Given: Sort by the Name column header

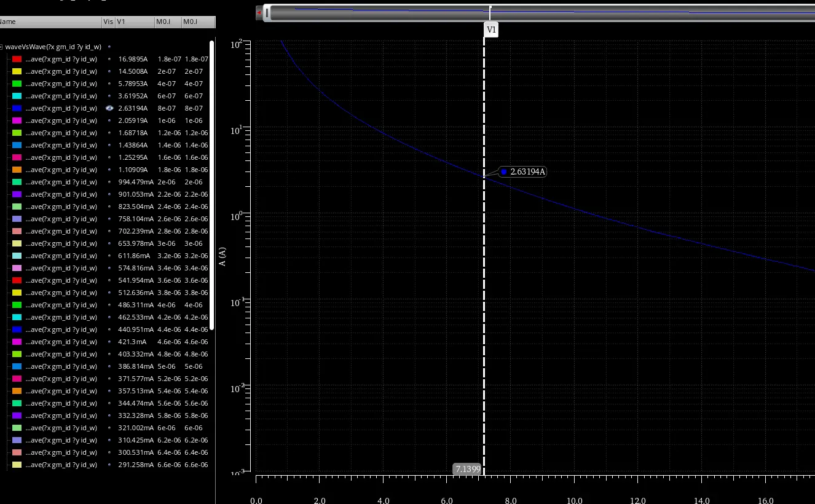Looking at the screenshot, I should [50, 22].
